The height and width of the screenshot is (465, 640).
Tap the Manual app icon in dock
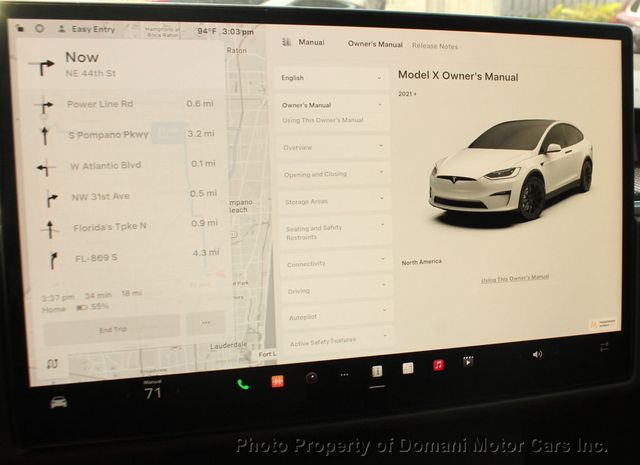(x=377, y=371)
